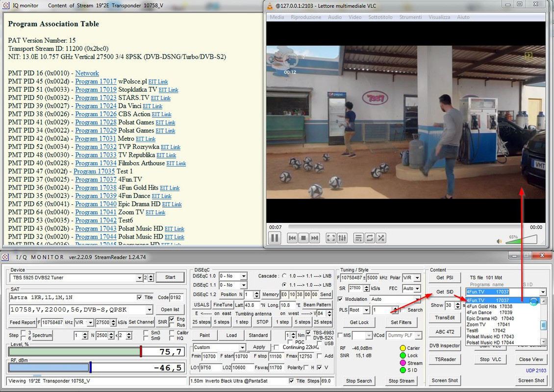Click Start button beside device selector

(170, 277)
